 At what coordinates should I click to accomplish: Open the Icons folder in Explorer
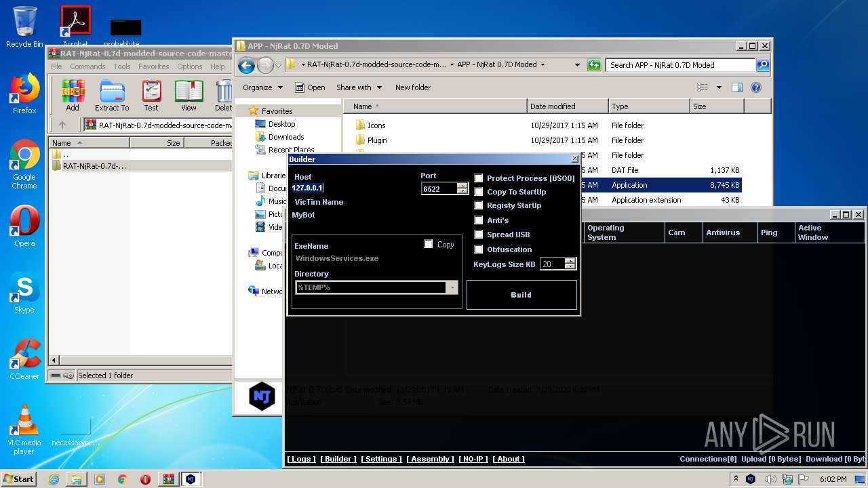(x=376, y=125)
